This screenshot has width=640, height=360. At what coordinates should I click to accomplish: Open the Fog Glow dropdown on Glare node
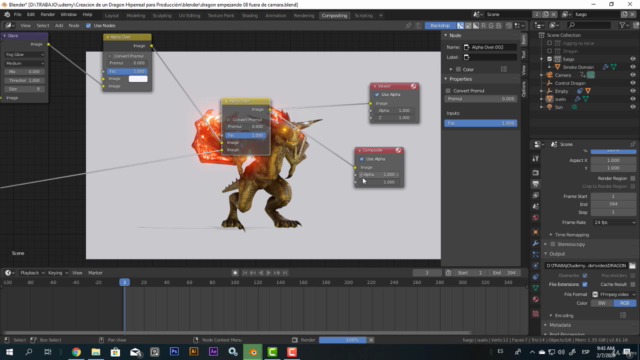(x=24, y=54)
